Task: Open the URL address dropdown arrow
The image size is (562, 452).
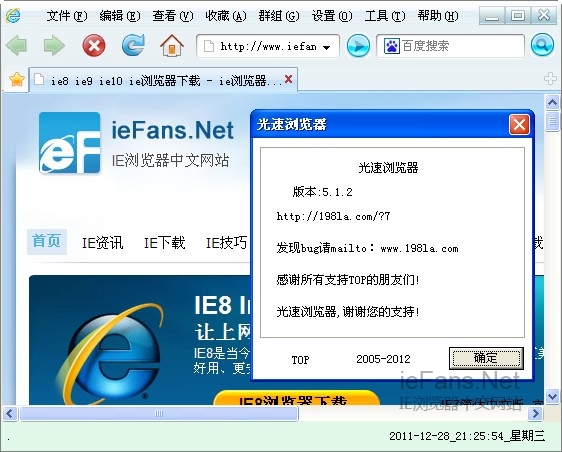Action: click(x=327, y=47)
